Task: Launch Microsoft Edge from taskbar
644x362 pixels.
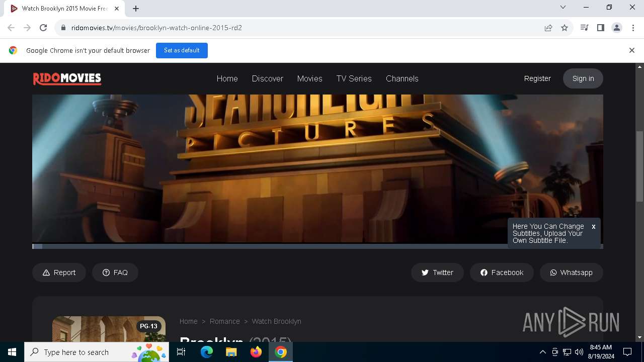Action: pyautogui.click(x=207, y=352)
